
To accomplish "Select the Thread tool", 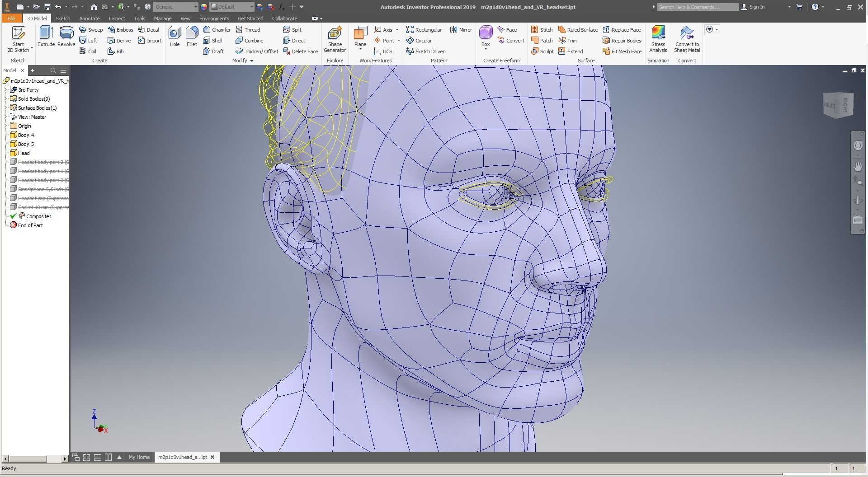I will point(248,30).
